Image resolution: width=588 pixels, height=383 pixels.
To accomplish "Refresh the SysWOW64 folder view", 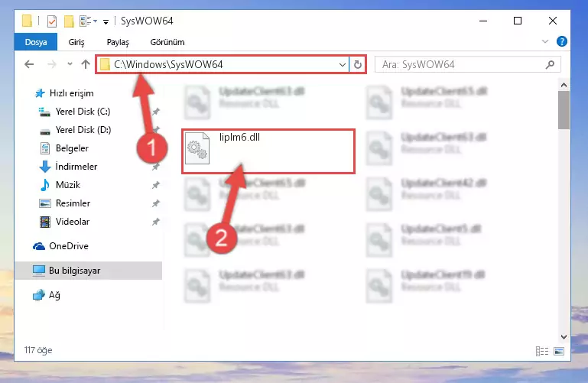I will [x=357, y=64].
